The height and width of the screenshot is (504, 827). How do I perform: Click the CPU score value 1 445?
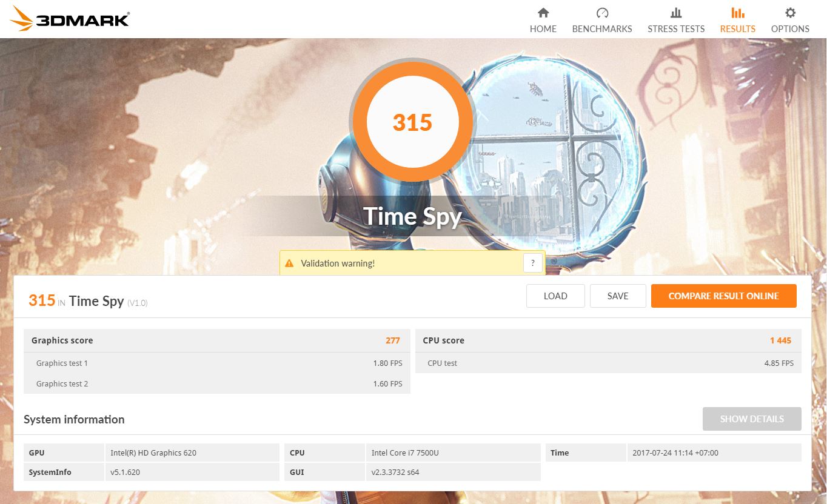click(x=781, y=340)
